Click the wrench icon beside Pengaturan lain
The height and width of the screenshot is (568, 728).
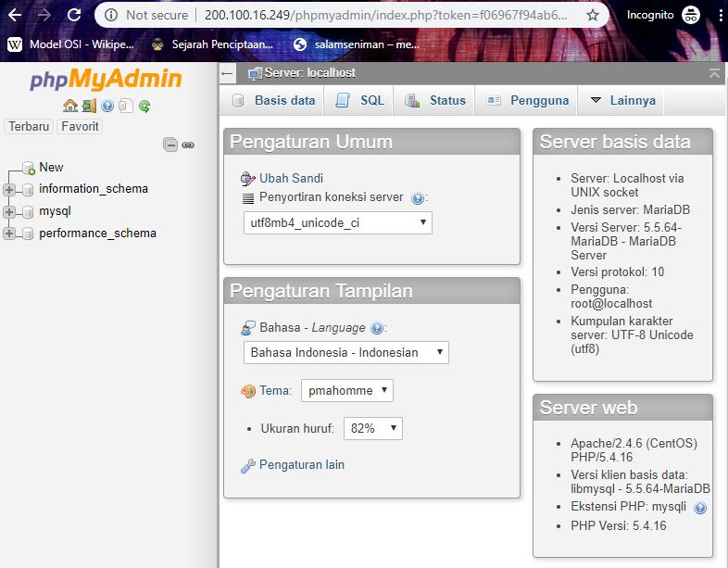(x=247, y=465)
